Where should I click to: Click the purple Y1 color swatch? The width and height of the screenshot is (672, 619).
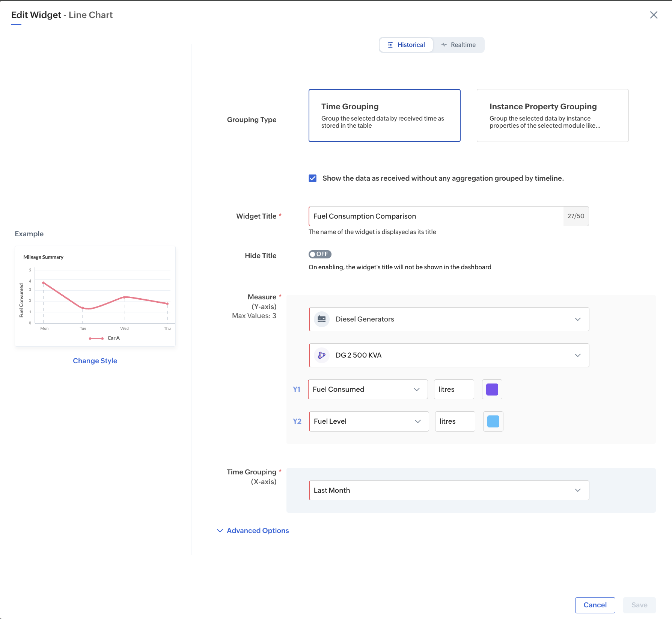pyautogui.click(x=492, y=390)
